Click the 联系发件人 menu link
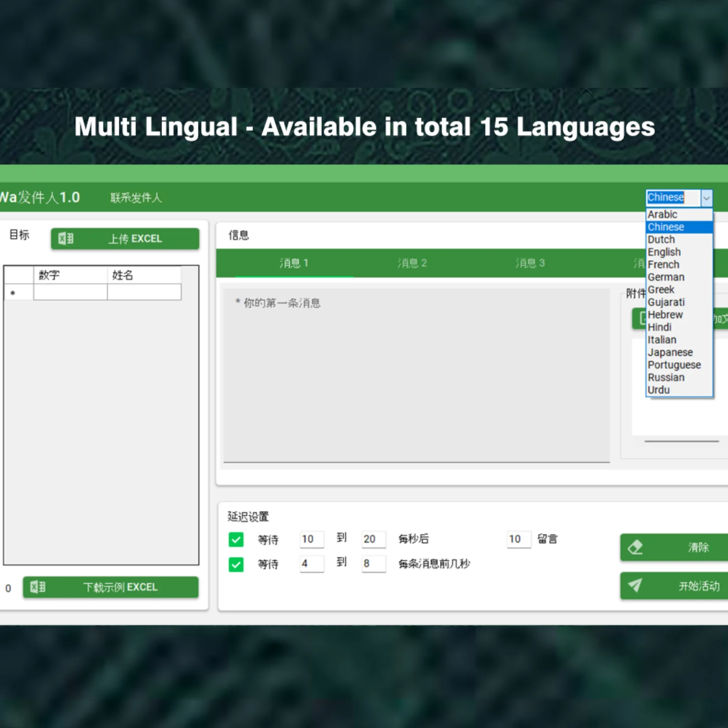This screenshot has width=728, height=728. [x=136, y=198]
